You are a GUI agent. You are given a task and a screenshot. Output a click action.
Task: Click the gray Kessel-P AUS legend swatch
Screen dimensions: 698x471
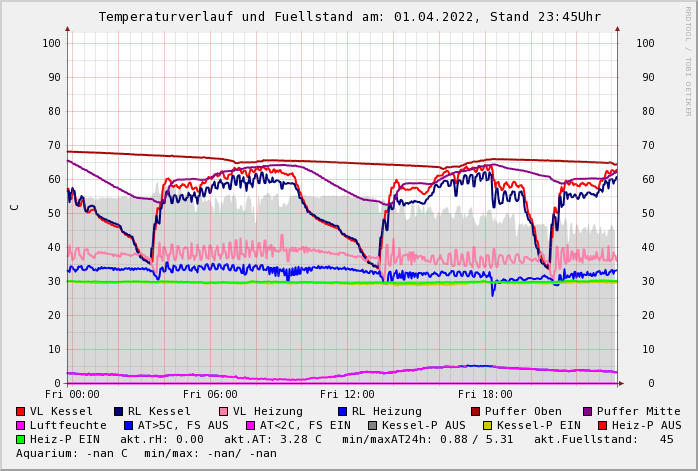click(371, 425)
